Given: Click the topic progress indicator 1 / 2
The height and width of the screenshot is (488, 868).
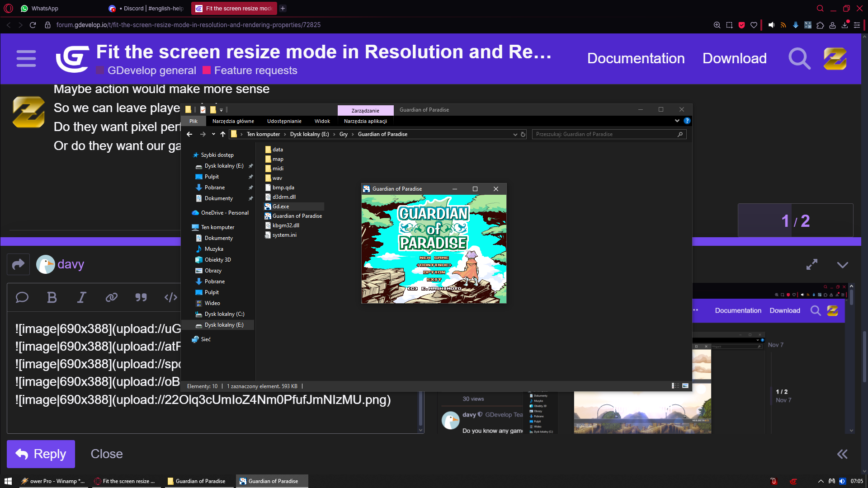Looking at the screenshot, I should coord(795,221).
